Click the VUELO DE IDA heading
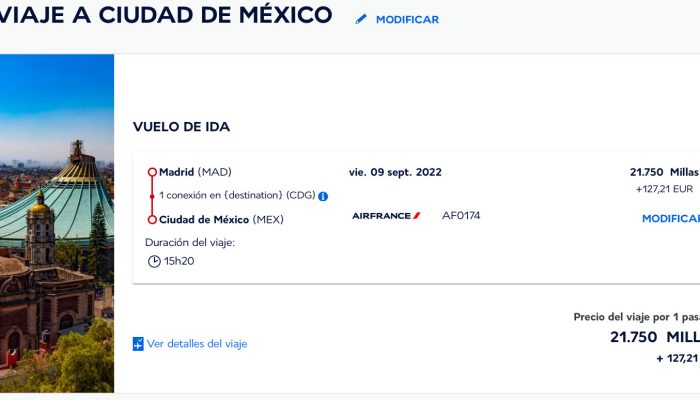The width and height of the screenshot is (700, 400). (x=181, y=127)
